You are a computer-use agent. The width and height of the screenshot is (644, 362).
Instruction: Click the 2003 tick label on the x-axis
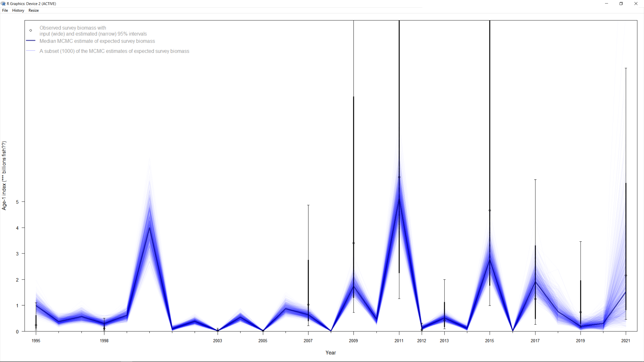point(217,341)
